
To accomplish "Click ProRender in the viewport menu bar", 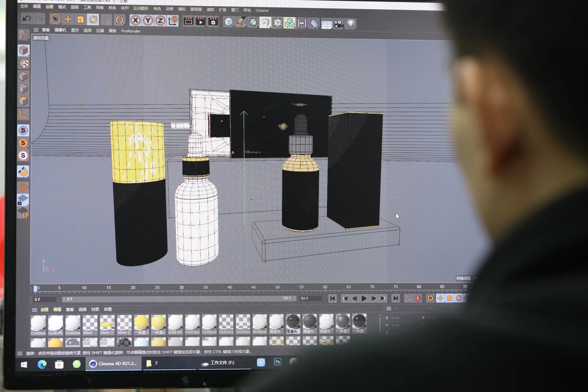I will (131, 31).
